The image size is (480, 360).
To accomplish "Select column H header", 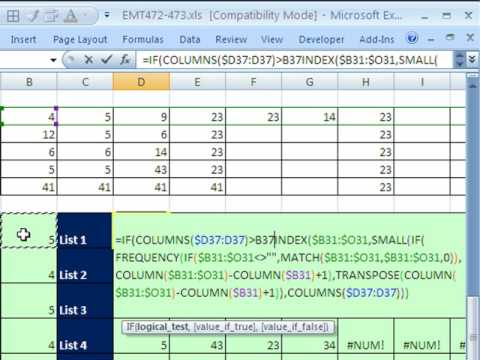I will tap(366, 82).
